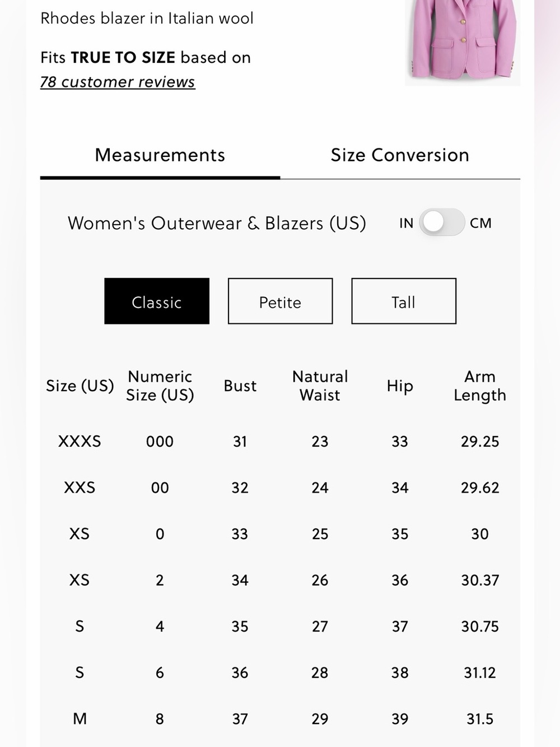This screenshot has width=560, height=747.
Task: Click the Natural Waist column header
Action: click(320, 386)
